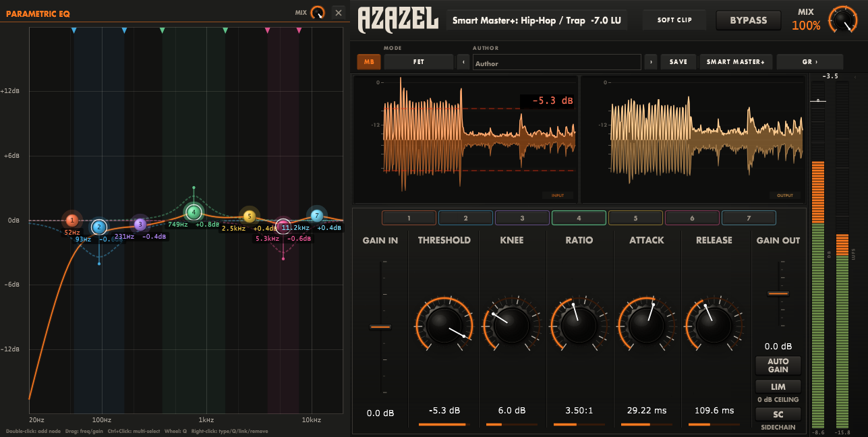Select yellow EQ node 5 at 2.5kHz

click(250, 216)
